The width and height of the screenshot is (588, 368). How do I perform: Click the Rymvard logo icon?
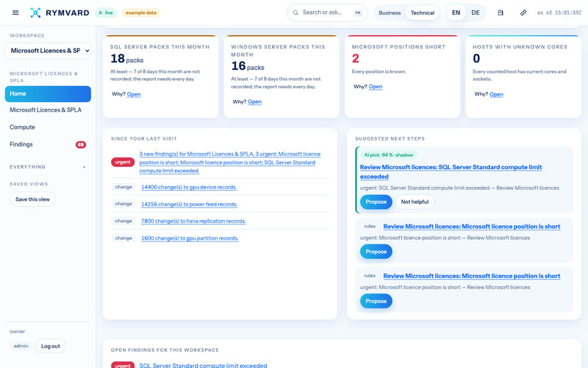[x=35, y=13]
